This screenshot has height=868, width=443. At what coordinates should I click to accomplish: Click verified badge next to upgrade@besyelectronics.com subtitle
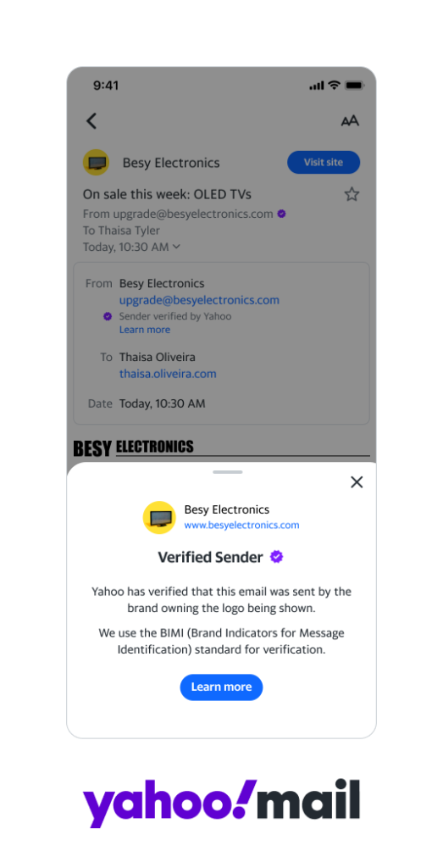pos(281,214)
